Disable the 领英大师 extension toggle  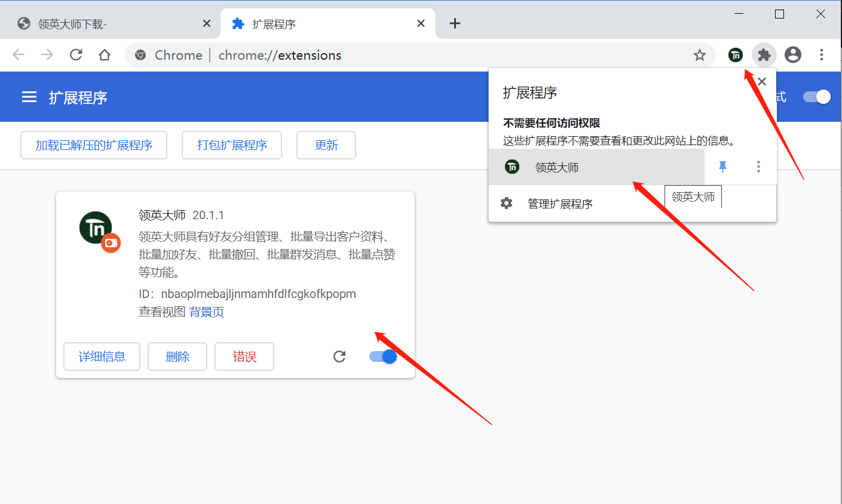coord(383,357)
